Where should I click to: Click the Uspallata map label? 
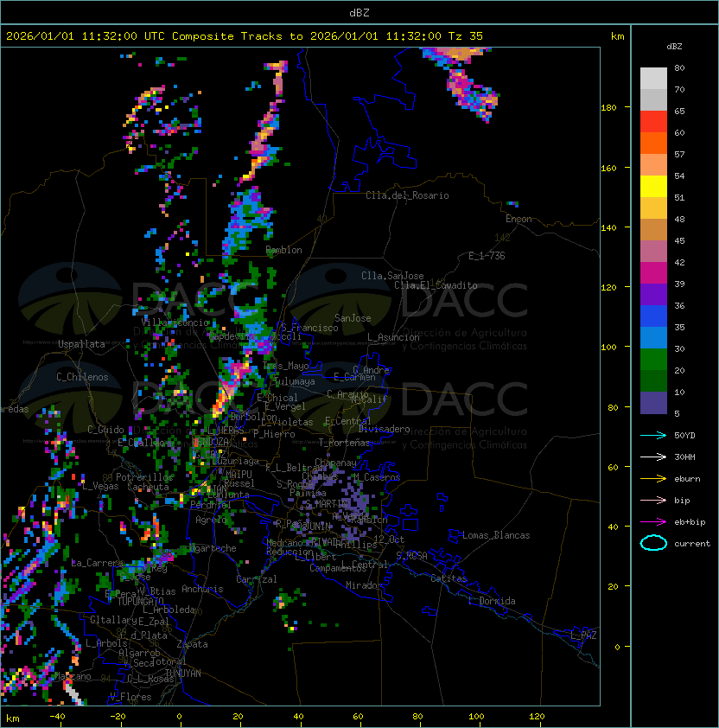tap(81, 344)
